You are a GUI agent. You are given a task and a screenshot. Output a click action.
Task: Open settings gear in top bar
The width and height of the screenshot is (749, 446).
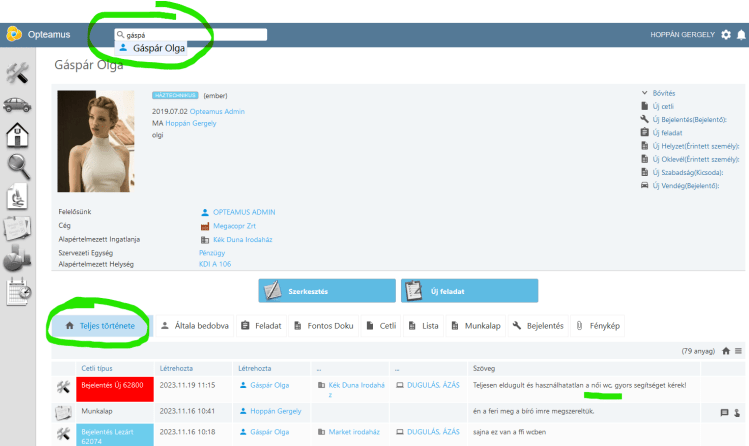pyautogui.click(x=726, y=35)
